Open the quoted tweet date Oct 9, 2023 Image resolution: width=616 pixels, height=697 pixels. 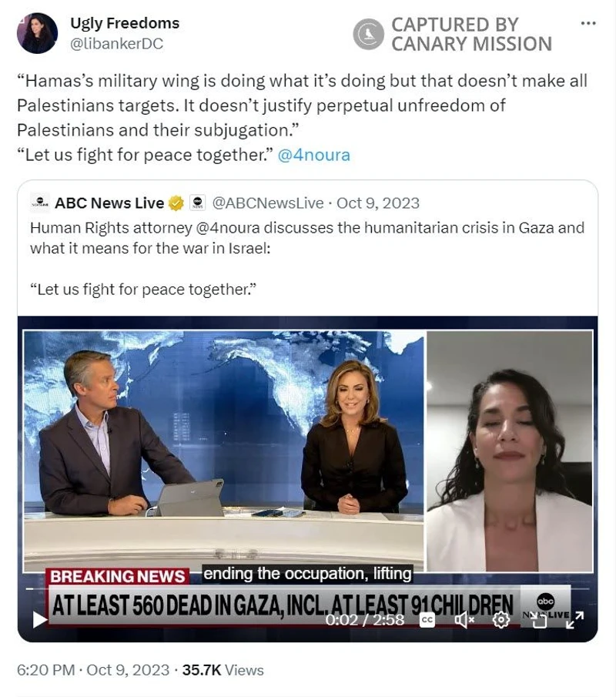pos(378,203)
